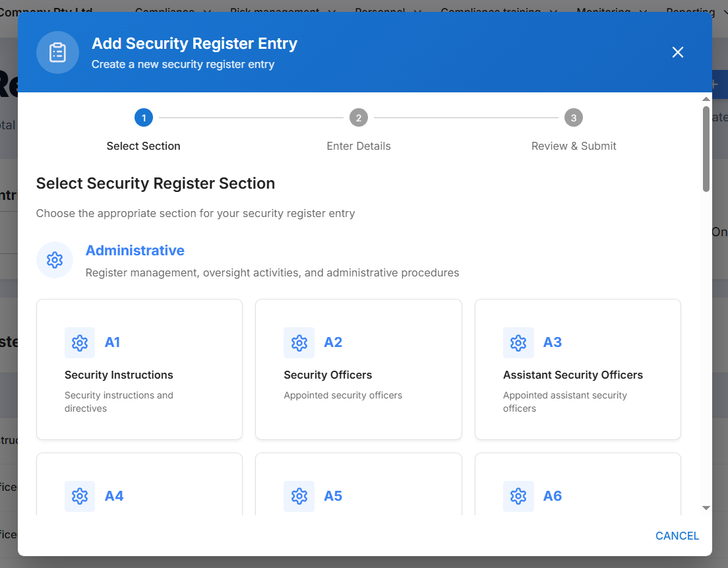Jump to step 3 Review & Submit
The image size is (728, 568).
tap(574, 118)
